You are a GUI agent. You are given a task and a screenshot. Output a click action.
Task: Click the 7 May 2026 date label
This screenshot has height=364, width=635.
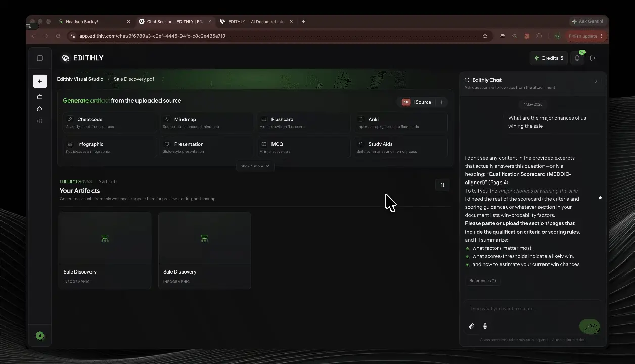pyautogui.click(x=532, y=104)
